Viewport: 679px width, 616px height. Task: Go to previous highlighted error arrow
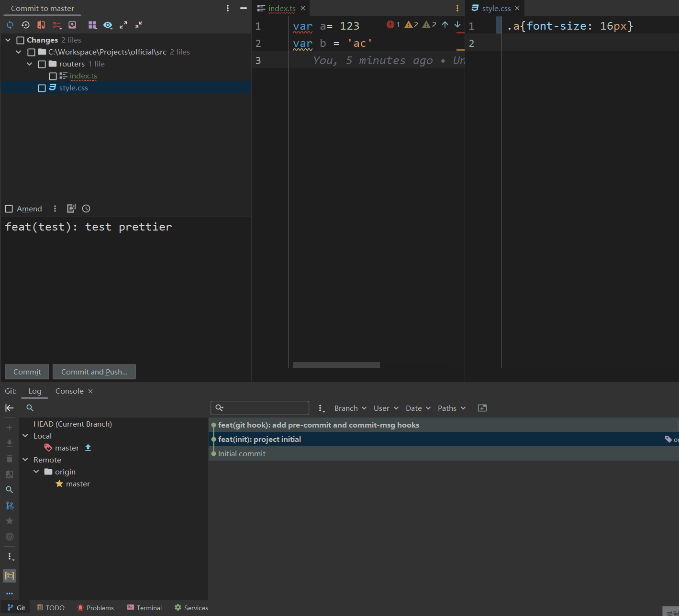pos(445,24)
